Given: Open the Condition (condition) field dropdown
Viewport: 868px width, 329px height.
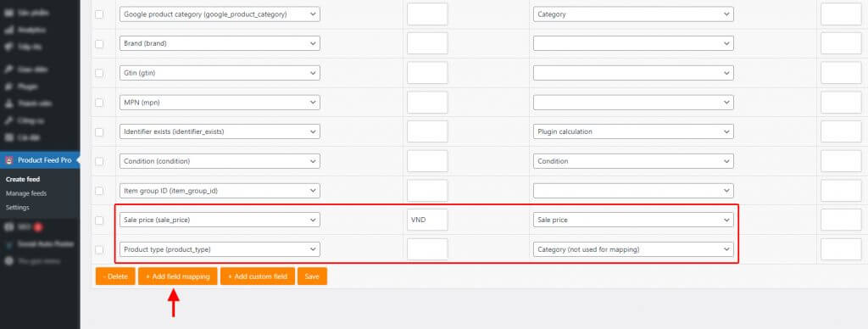Looking at the screenshot, I should pos(220,161).
